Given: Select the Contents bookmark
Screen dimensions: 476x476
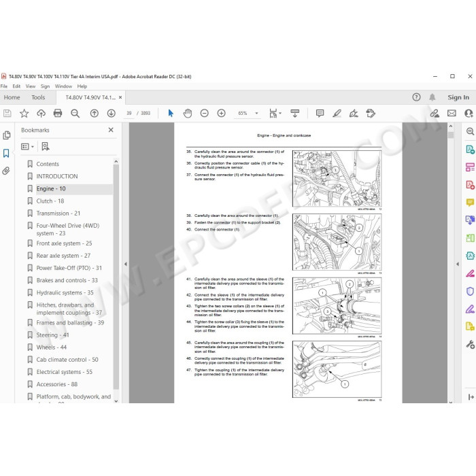Looking at the screenshot, I should coord(48,164).
